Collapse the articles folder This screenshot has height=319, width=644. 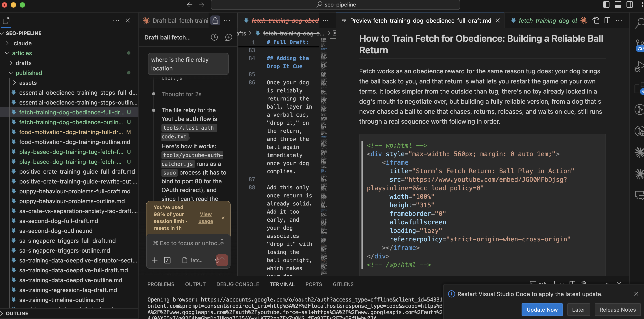7,53
